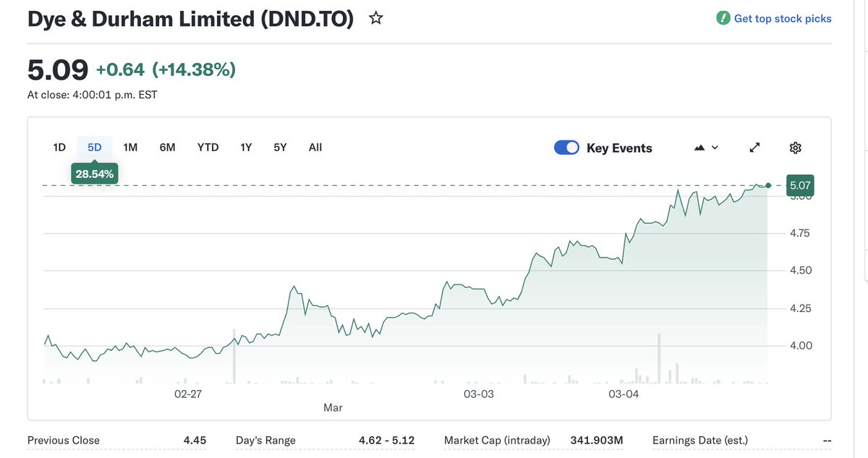Show the YTD chart range
Viewport: 868px width, 458px height.
pyautogui.click(x=208, y=147)
